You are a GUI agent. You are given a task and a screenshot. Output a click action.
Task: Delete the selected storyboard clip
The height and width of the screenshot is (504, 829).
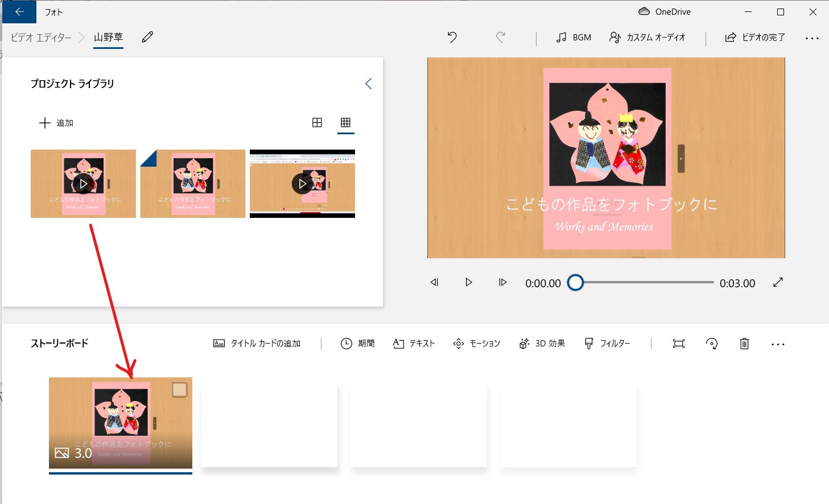(744, 344)
